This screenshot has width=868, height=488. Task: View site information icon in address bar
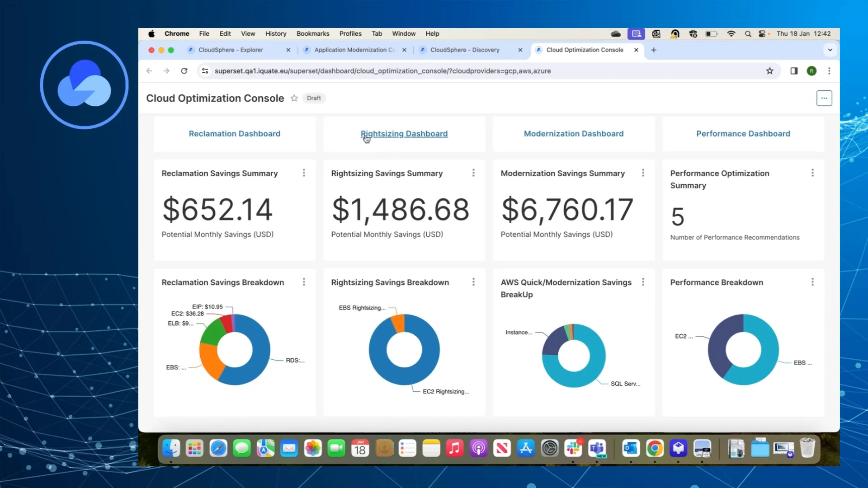(205, 71)
